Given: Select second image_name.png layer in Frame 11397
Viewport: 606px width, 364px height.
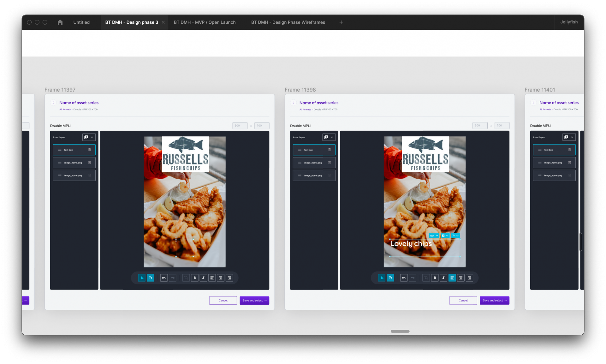Looking at the screenshot, I should pyautogui.click(x=74, y=176).
